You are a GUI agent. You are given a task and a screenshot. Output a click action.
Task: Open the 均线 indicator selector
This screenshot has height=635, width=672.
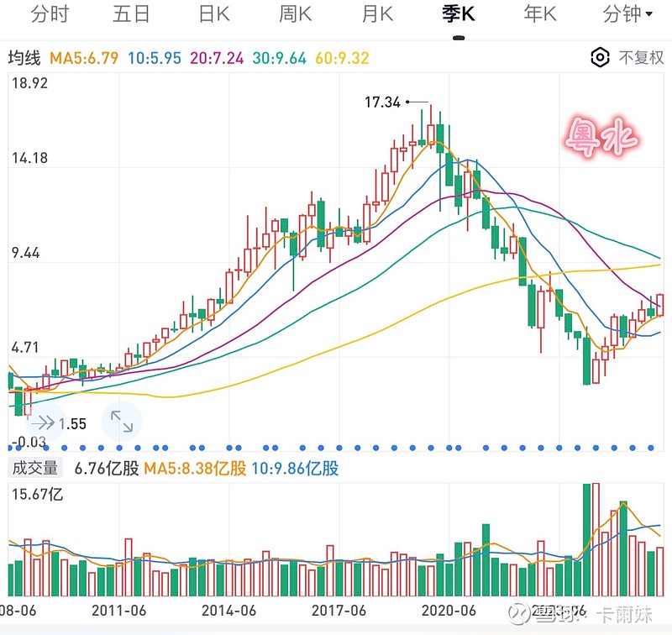click(24, 58)
